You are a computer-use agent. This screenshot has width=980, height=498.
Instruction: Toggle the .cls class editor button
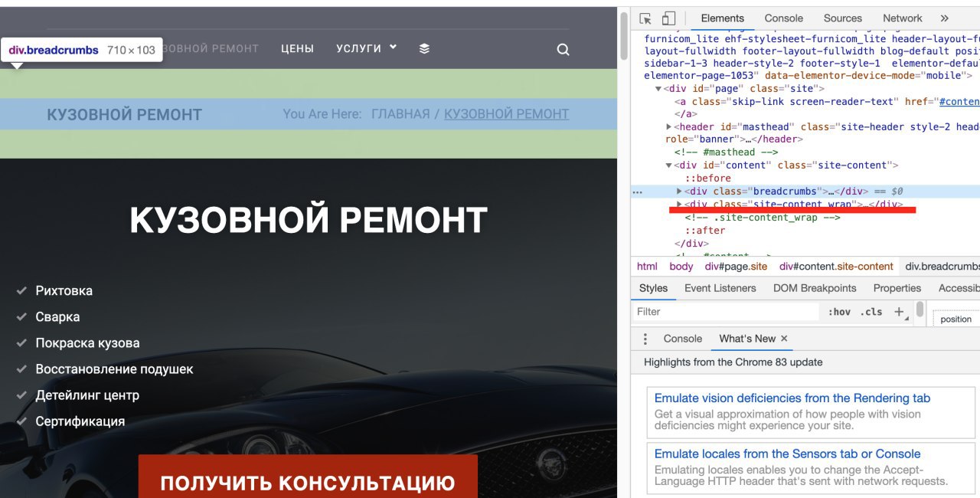871,312
